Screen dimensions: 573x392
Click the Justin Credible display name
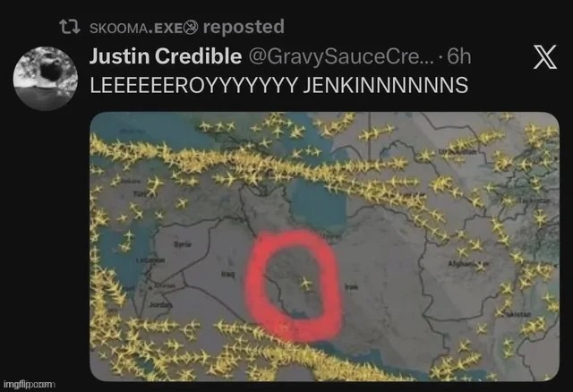pos(165,56)
